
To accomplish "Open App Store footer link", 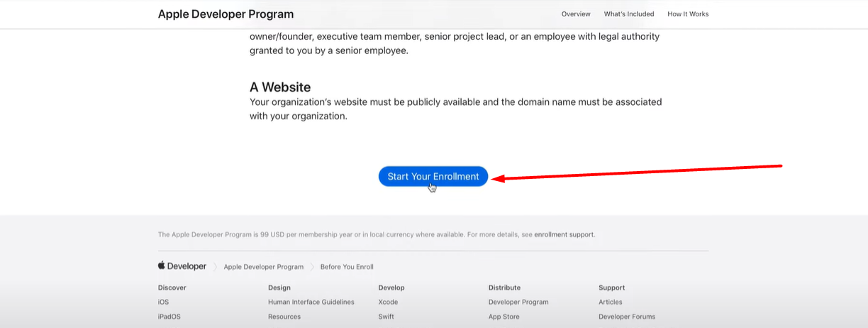I will tap(503, 317).
